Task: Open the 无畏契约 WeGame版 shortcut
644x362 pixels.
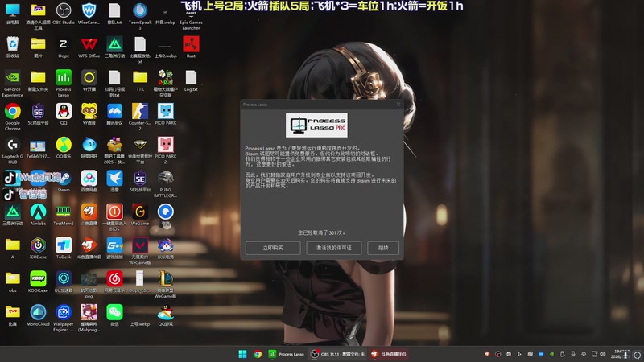Action: (x=139, y=251)
